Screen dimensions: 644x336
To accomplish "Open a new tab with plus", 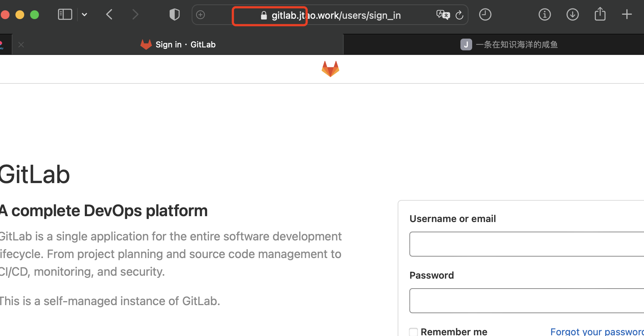I will [x=627, y=15].
